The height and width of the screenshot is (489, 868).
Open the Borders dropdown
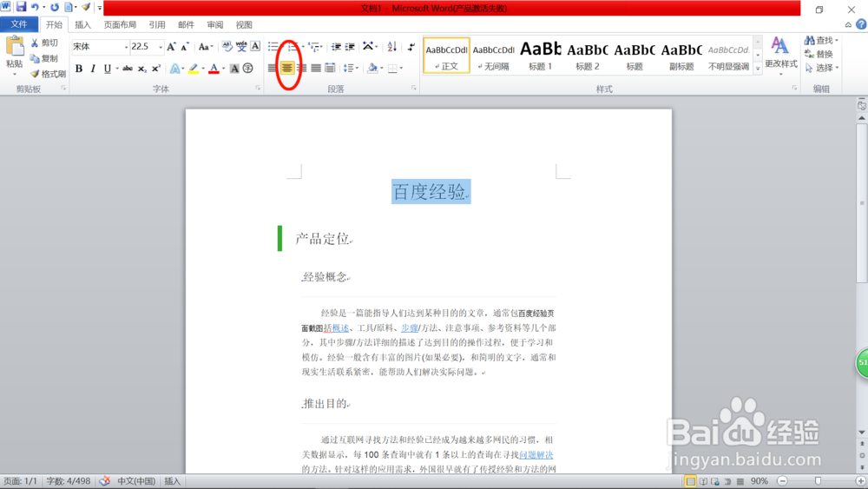click(395, 68)
